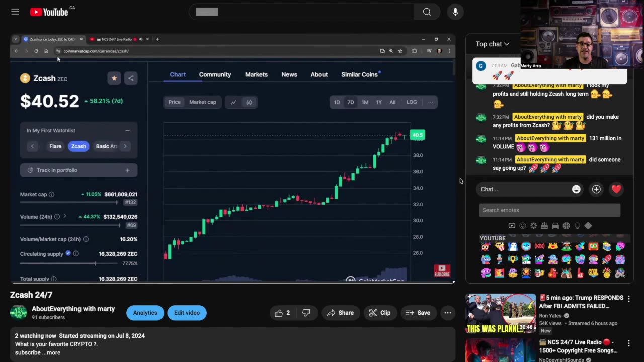
Task: Open chart more options ellipsis
Action: point(430,102)
